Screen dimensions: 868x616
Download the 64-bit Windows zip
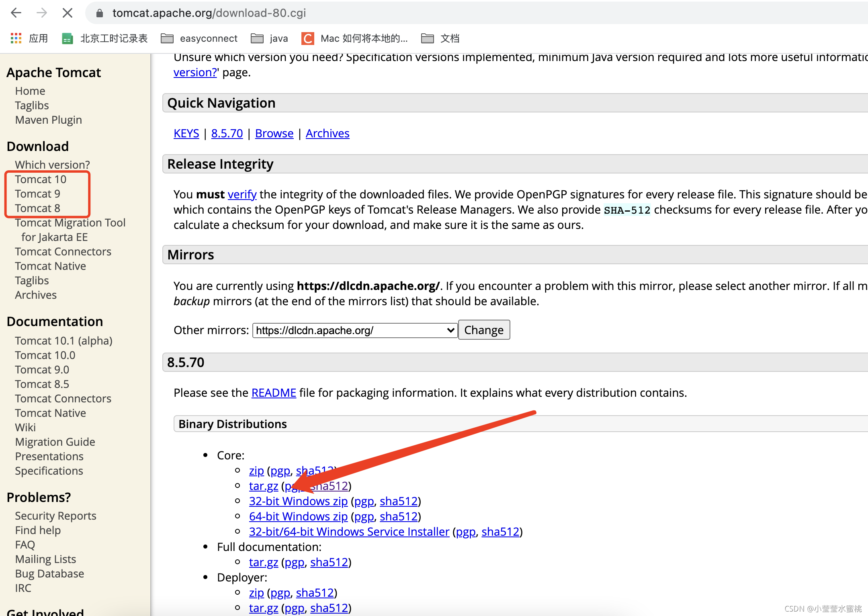[x=298, y=516]
